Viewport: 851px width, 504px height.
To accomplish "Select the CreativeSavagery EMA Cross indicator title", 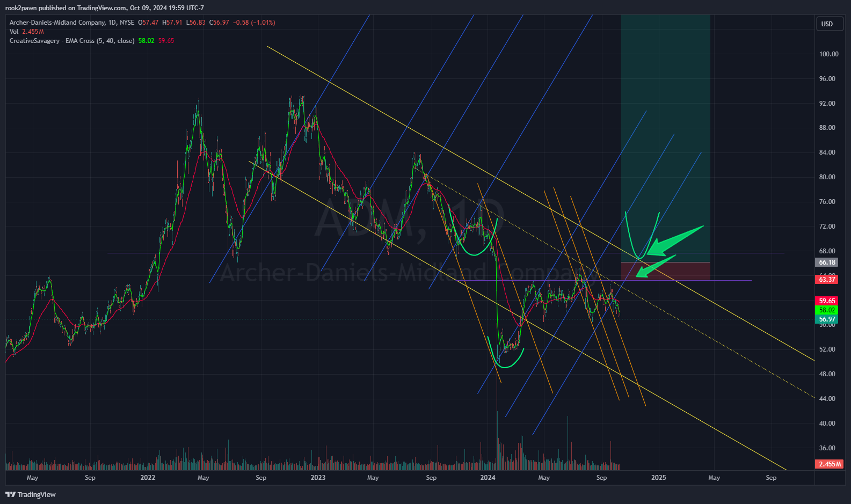I will [x=72, y=41].
